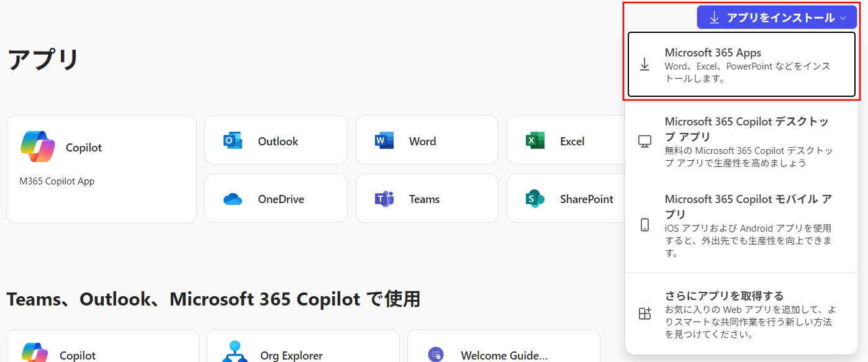
Task: Click the Welcome Guide app icon
Action: [436, 355]
